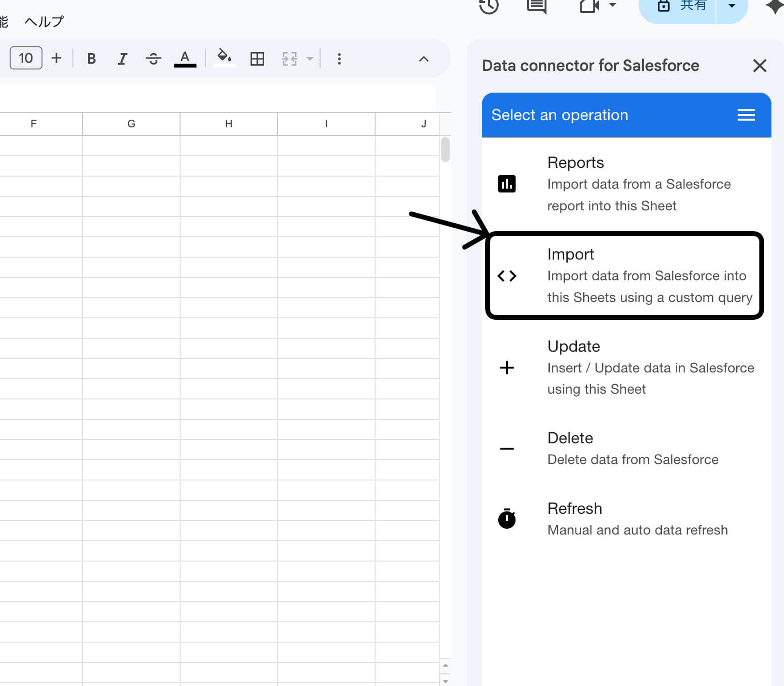This screenshot has width=784, height=686.
Task: Open the borders tool
Action: pyautogui.click(x=257, y=59)
